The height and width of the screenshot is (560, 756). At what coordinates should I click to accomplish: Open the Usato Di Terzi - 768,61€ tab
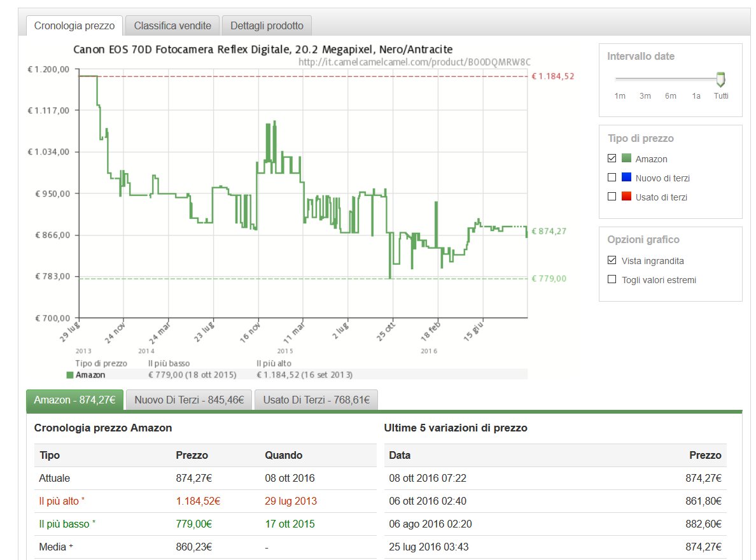316,400
